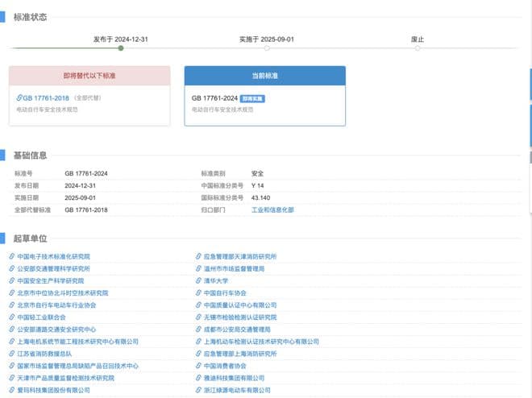Click link icon before GB 17761-2018 in replaced card
Image resolution: width=532 pixels, height=398 pixels.
pos(19,97)
